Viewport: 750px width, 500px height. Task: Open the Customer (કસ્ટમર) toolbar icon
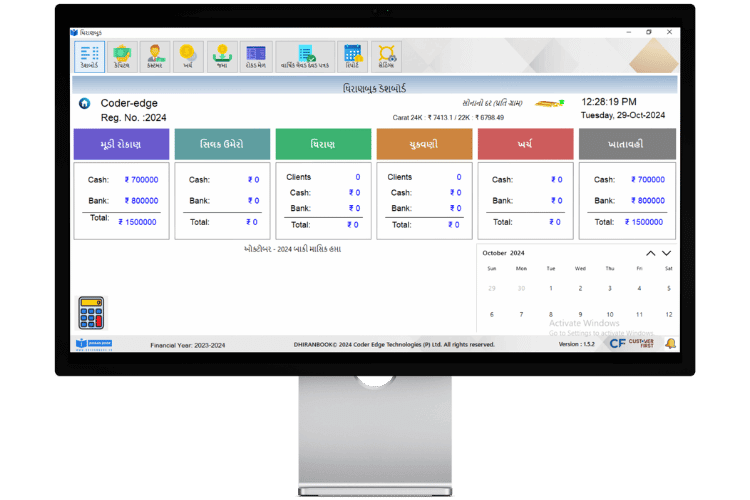pyautogui.click(x=154, y=56)
